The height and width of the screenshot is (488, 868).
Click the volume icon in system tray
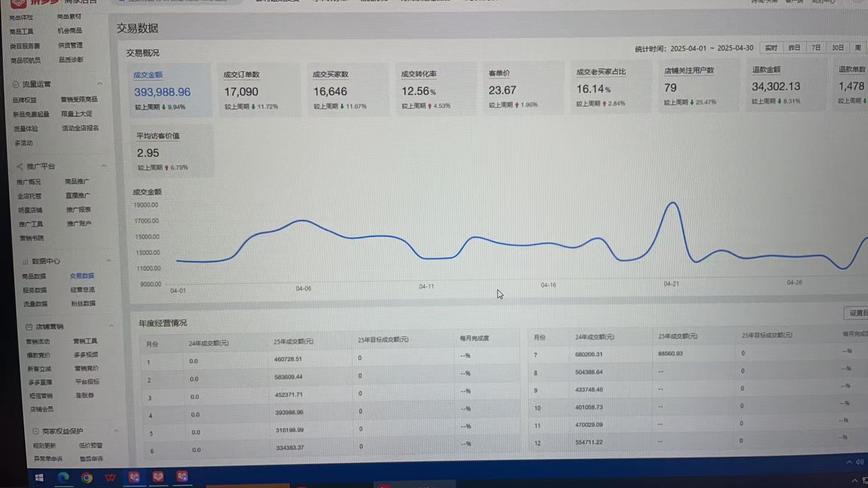tap(860, 462)
